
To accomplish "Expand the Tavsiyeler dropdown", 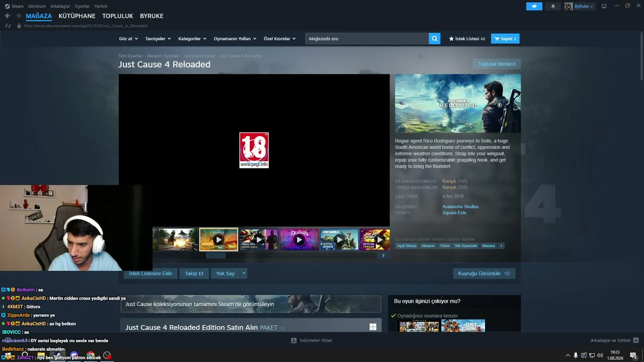I will 158,39.
